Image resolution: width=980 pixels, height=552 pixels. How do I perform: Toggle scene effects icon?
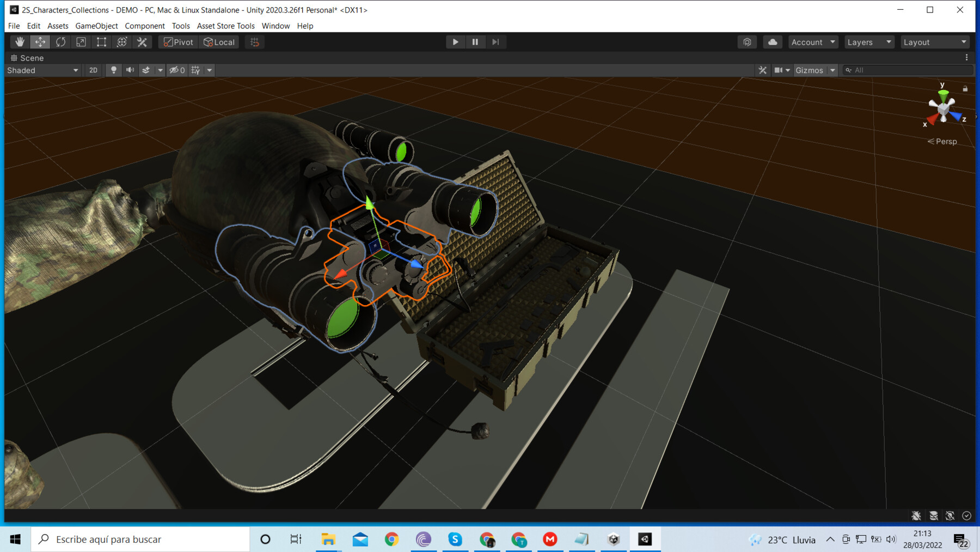click(x=146, y=70)
